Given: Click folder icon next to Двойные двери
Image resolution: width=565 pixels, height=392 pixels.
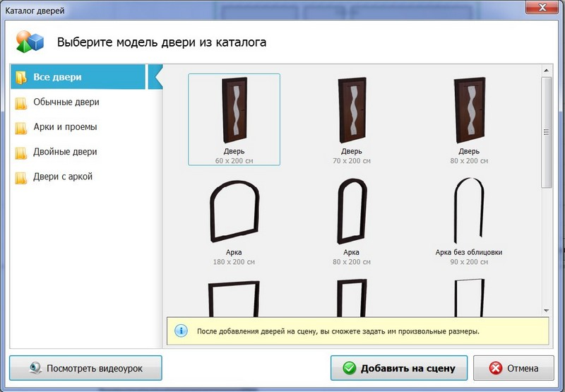Looking at the screenshot, I should pyautogui.click(x=21, y=153).
